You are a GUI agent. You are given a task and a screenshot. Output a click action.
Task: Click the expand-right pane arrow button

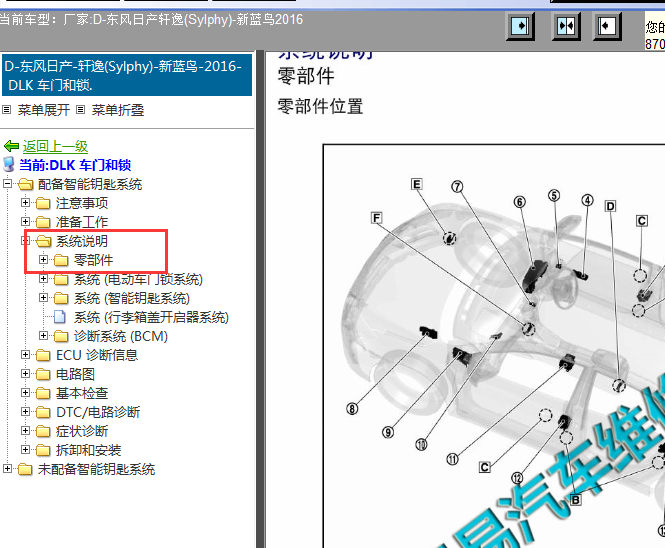pos(520,26)
